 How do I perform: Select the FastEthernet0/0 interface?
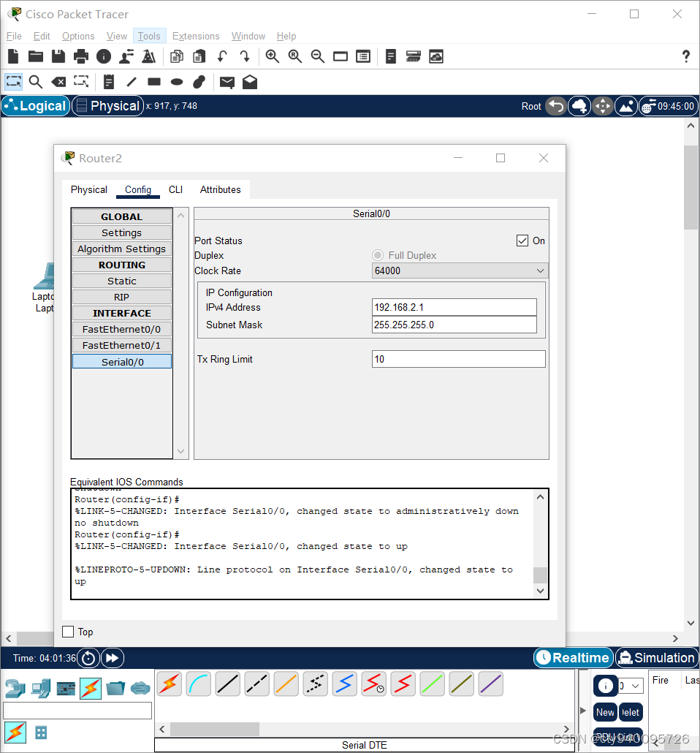(x=122, y=330)
